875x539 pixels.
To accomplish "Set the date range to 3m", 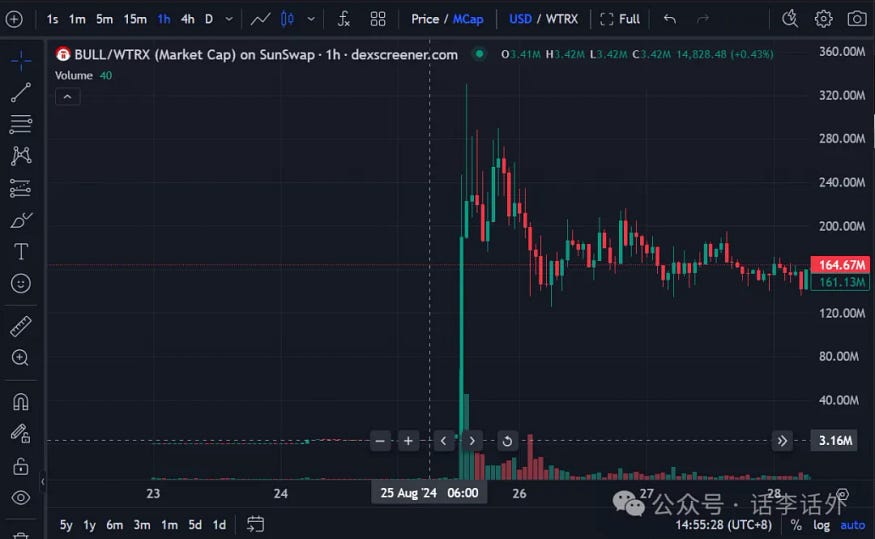I will point(142,525).
